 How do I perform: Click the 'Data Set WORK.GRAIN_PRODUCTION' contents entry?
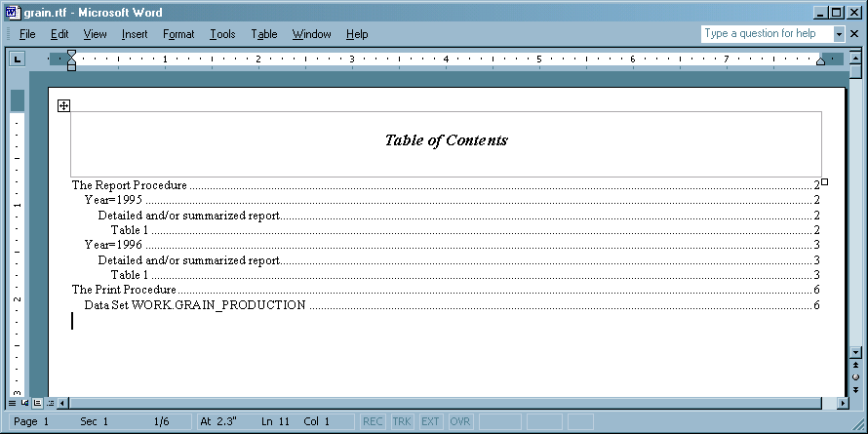point(194,305)
